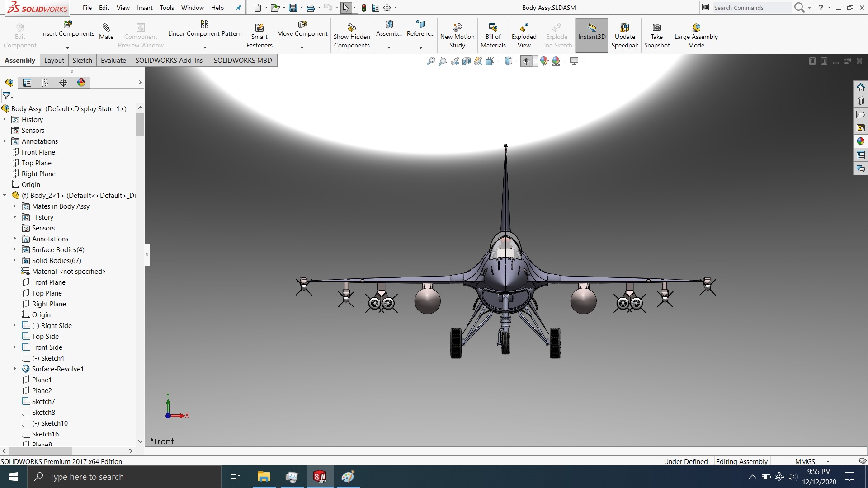Expand the top-level Annotations folder
Image resolution: width=868 pixels, height=488 pixels.
click(x=4, y=141)
